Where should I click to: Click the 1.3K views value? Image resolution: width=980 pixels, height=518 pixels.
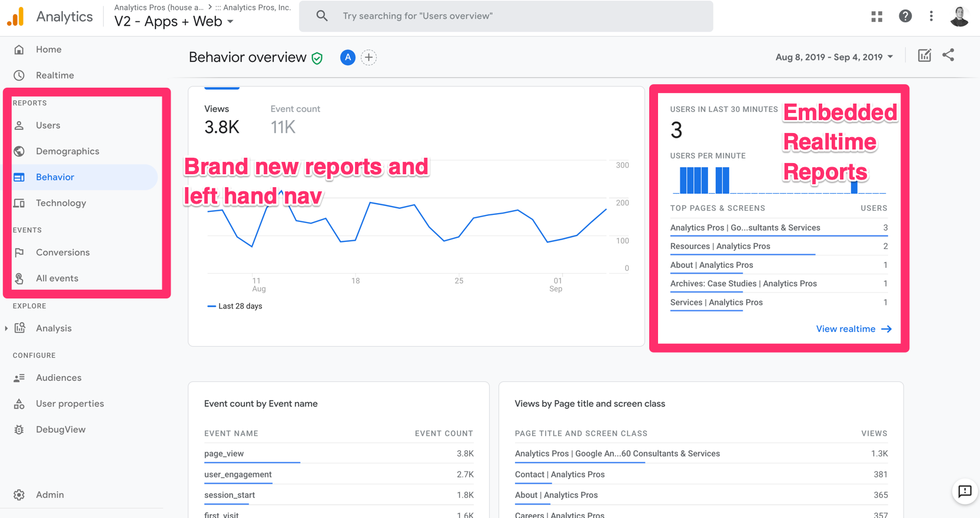click(x=879, y=454)
